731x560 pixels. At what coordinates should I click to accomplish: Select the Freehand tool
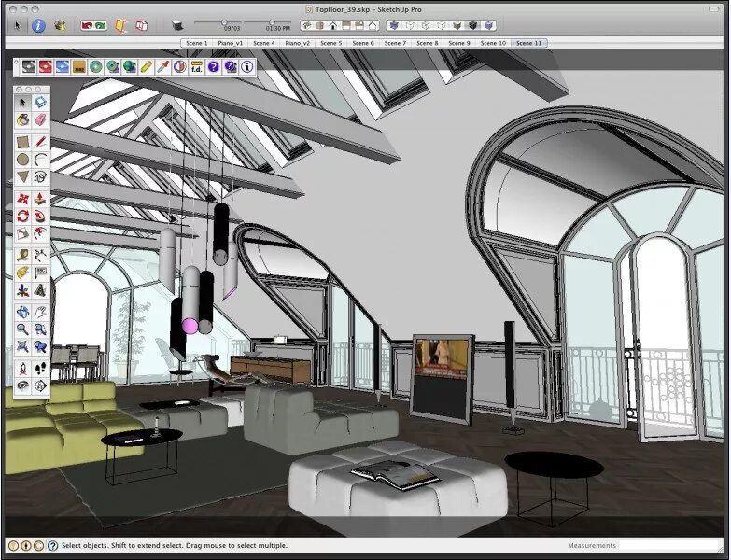pos(40,177)
